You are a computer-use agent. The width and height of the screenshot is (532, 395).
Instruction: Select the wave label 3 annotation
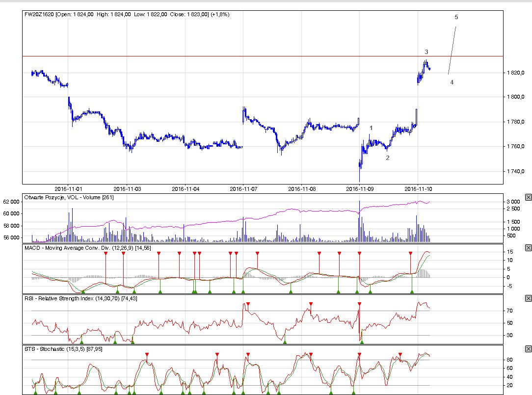point(426,52)
